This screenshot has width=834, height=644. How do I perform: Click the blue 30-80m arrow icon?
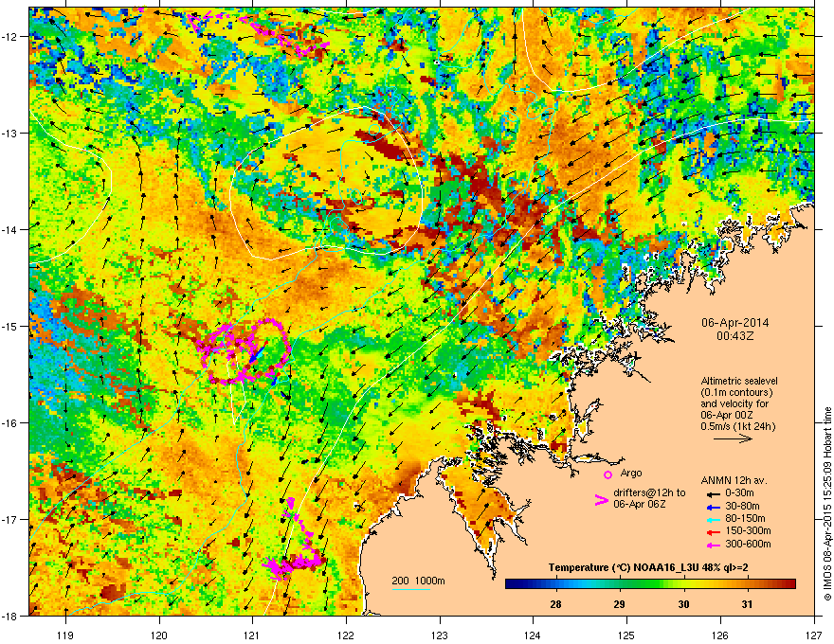713,507
